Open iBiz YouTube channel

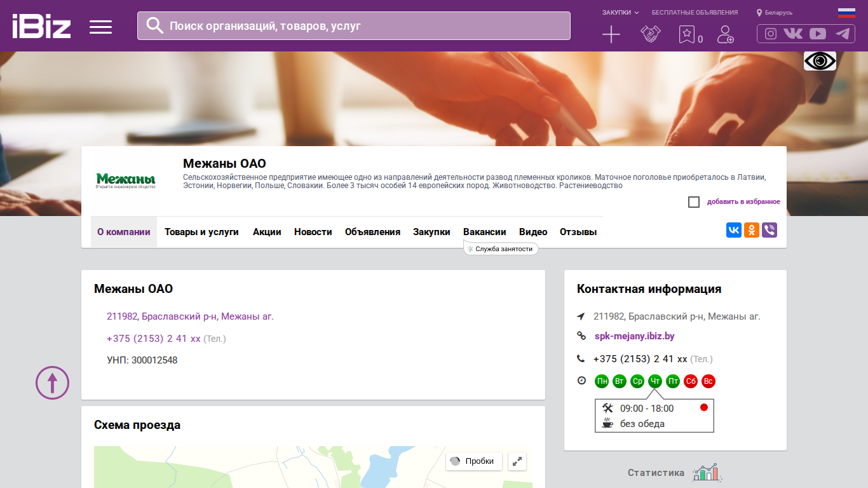pos(818,34)
